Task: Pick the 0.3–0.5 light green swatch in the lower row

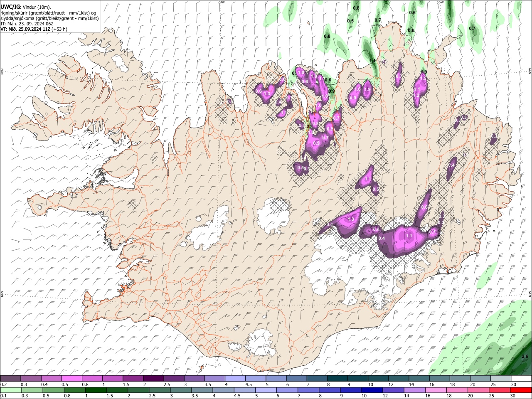Action: click(x=32, y=390)
